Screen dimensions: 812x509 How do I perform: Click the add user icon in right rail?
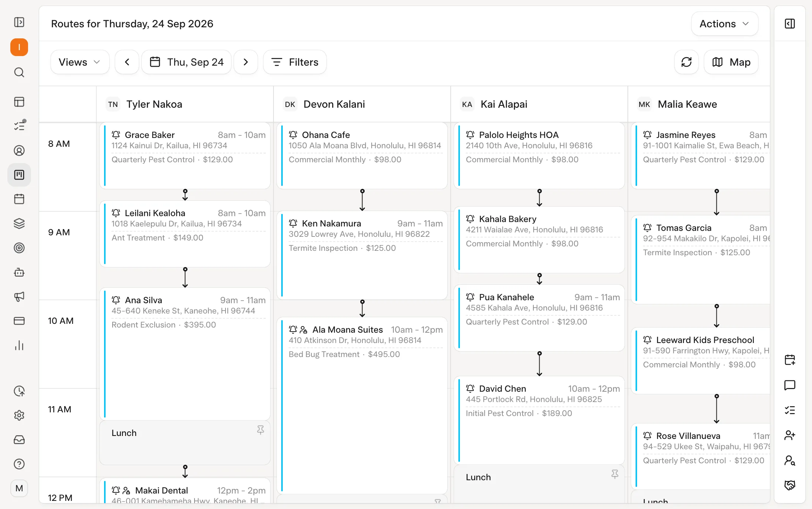pos(790,435)
